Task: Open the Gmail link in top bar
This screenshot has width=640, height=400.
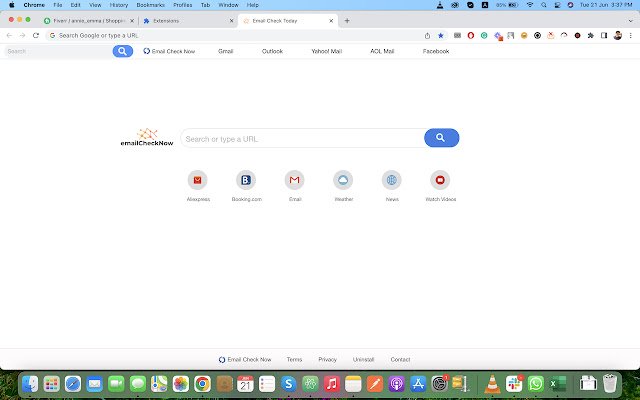Action: (x=225, y=51)
